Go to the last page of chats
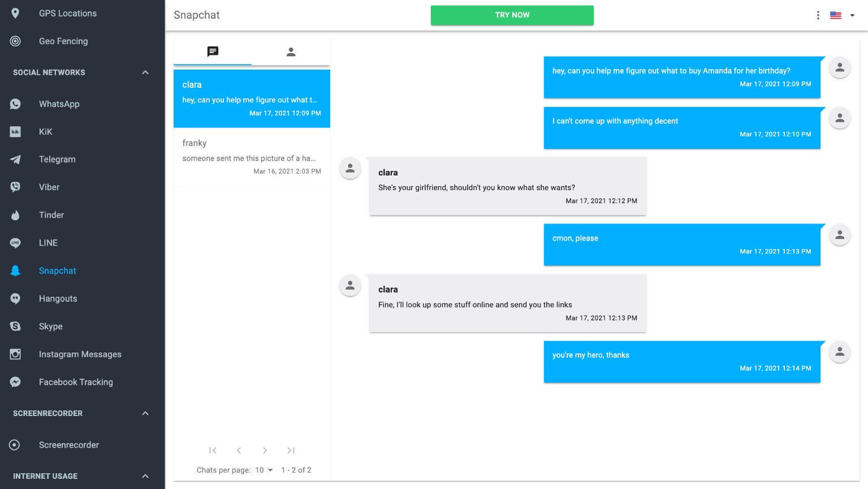Image resolution: width=868 pixels, height=489 pixels. click(291, 451)
